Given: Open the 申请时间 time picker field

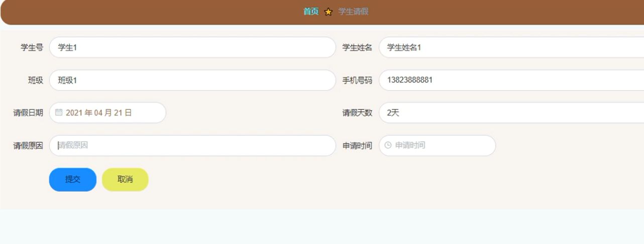Looking at the screenshot, I should pos(437,145).
